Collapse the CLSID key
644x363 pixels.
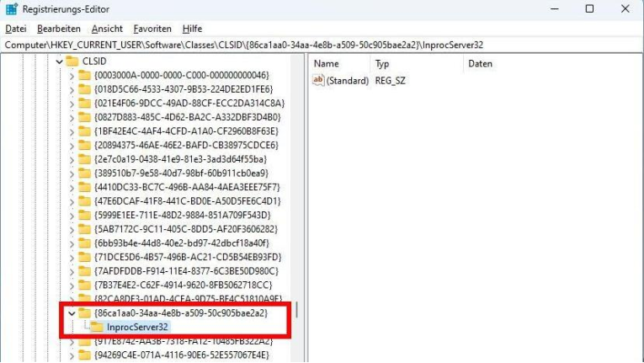59,61
